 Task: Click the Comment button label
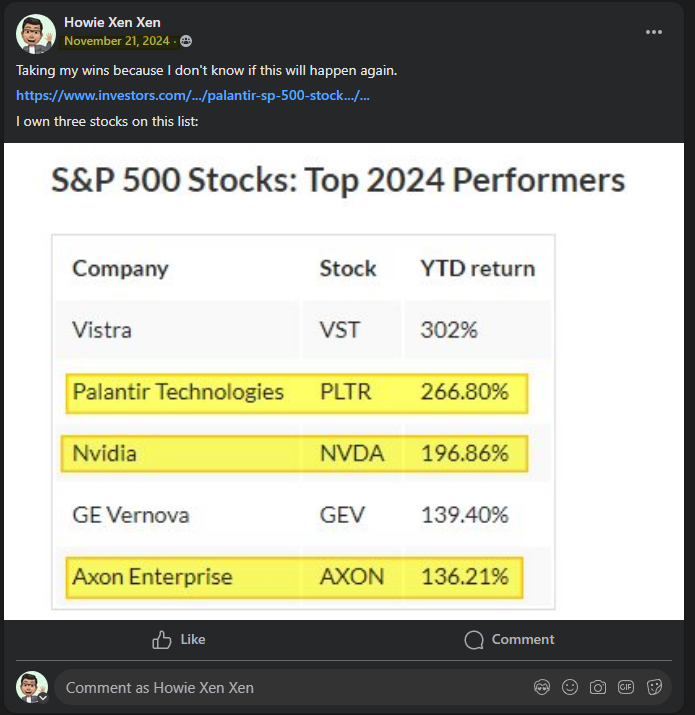(x=523, y=639)
